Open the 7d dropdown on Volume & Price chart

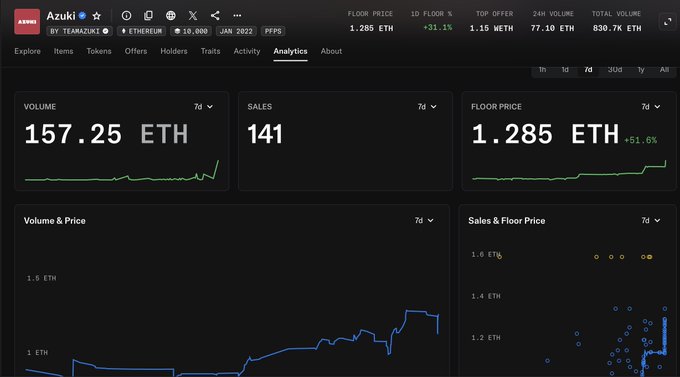point(424,220)
